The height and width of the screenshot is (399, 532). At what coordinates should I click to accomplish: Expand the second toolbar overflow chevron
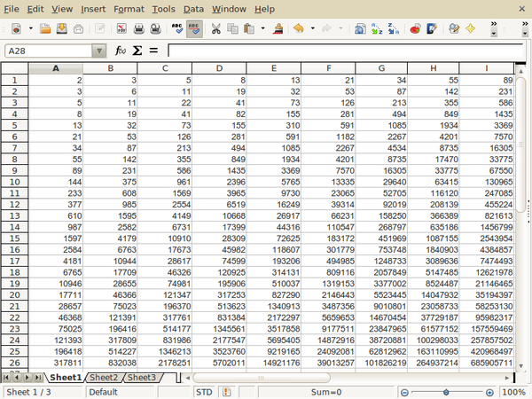coord(525,28)
